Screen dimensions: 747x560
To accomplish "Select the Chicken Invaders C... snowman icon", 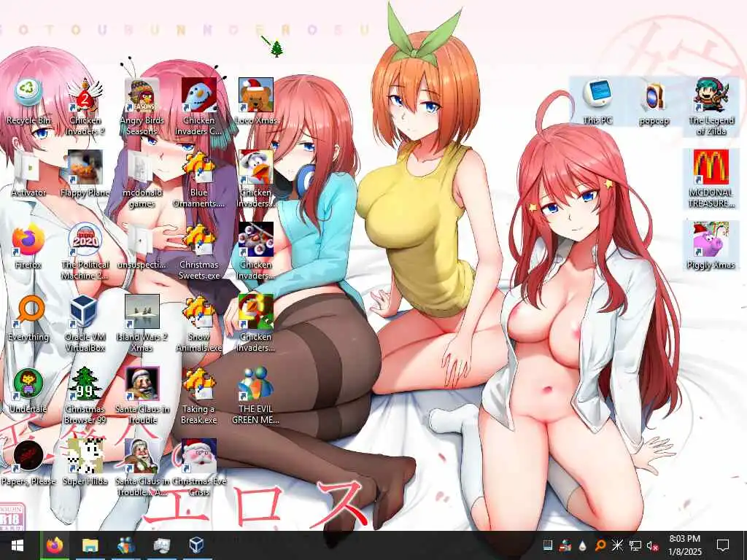I will click(x=198, y=106).
